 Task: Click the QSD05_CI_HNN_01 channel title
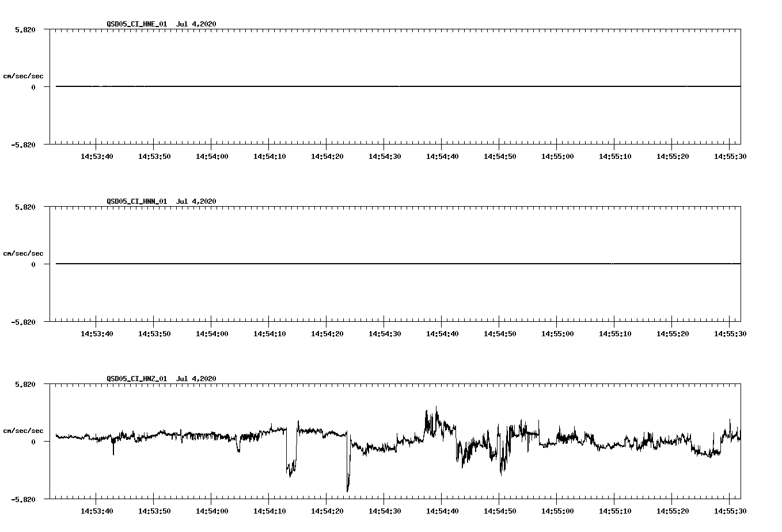click(137, 202)
